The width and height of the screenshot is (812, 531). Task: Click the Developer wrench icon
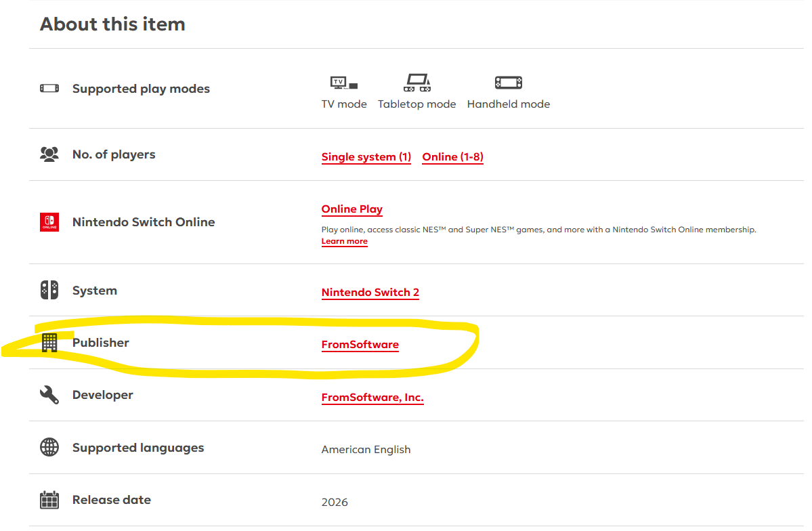49,395
